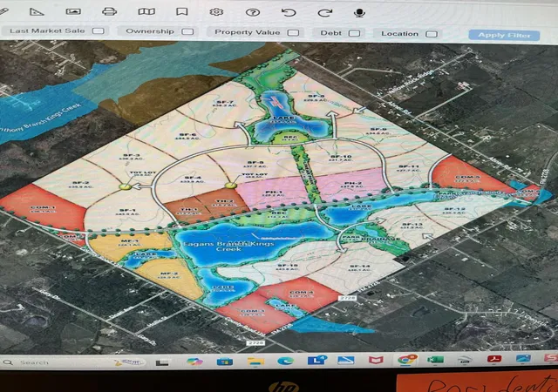558x392 pixels.
Task: Click the SF-12 parcel label
Action: tap(453, 211)
